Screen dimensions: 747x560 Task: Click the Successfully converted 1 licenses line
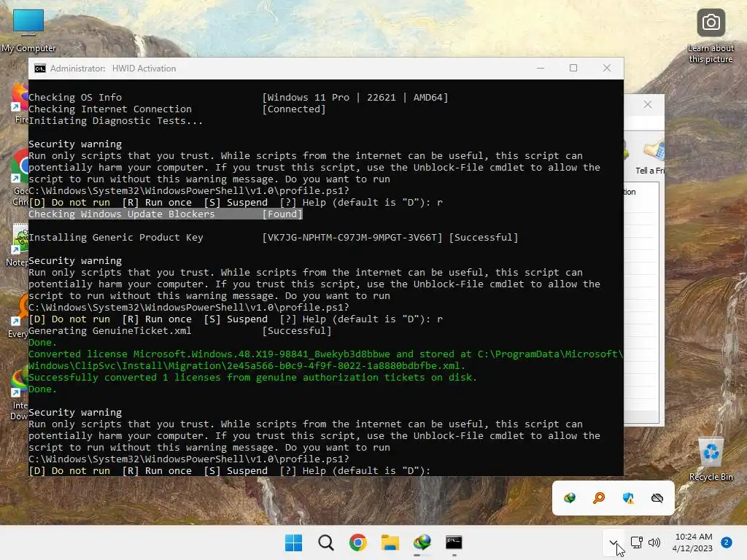252,377
